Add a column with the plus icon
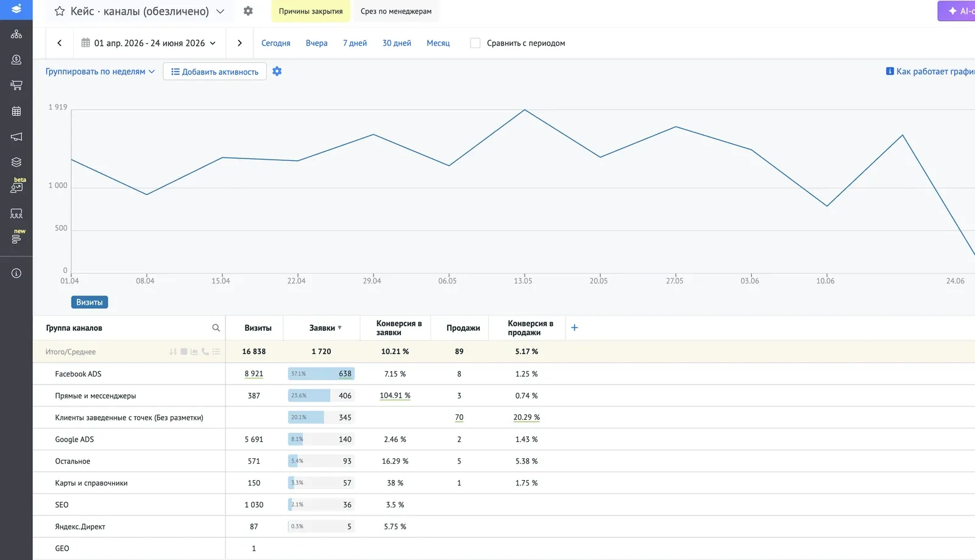Viewport: 975px width, 560px height. 574,328
